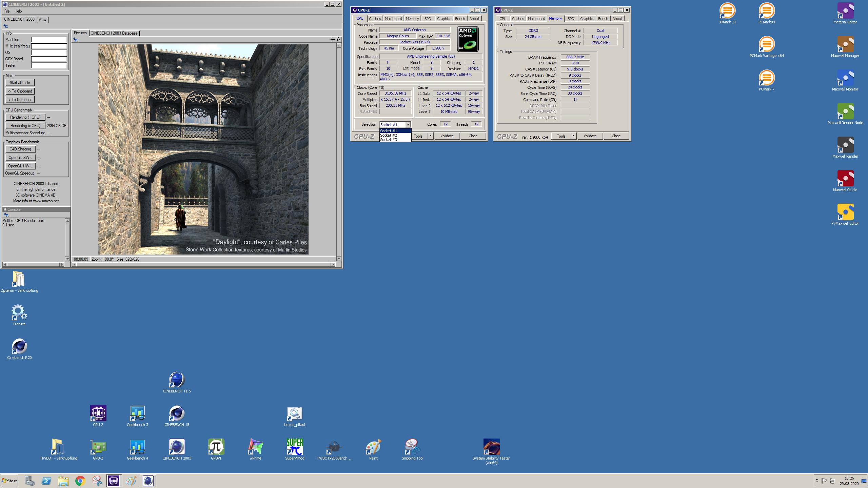Launch the PCMark 7 shortcut
The width and height of the screenshot is (868, 488).
coord(767,81)
